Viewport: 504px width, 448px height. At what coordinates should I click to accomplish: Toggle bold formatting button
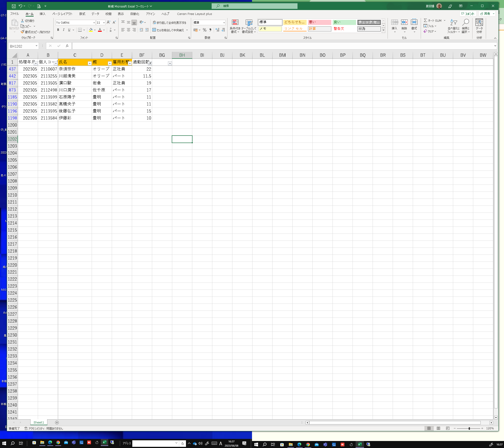(58, 30)
